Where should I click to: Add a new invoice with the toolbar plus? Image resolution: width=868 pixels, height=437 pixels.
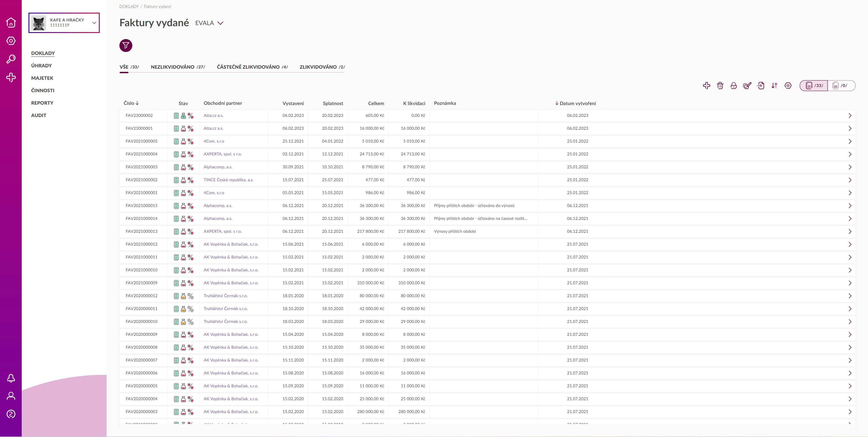coord(707,85)
